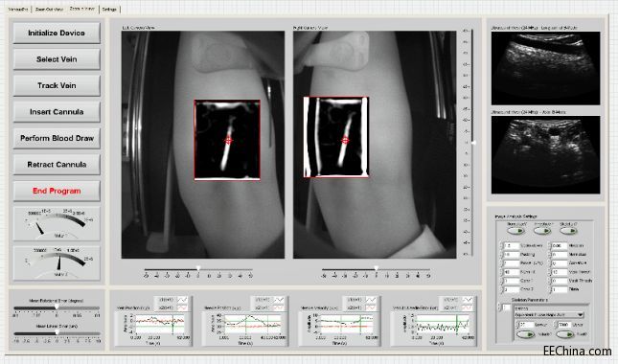Viewport: 618px width, 364px height.
Task: Click the upper long-axis ultrasound image
Action: 545,68
